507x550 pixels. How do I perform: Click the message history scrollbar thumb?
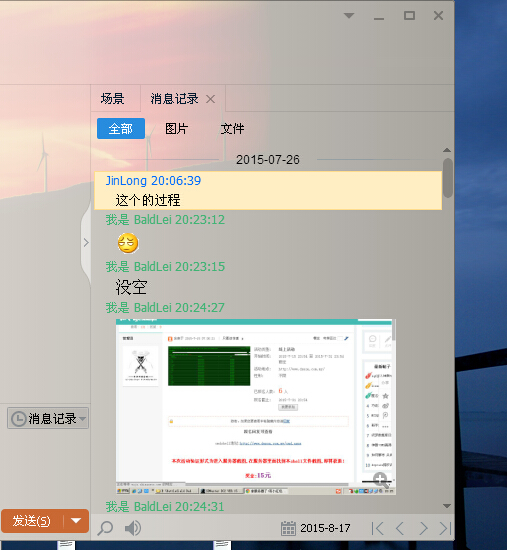[447, 178]
